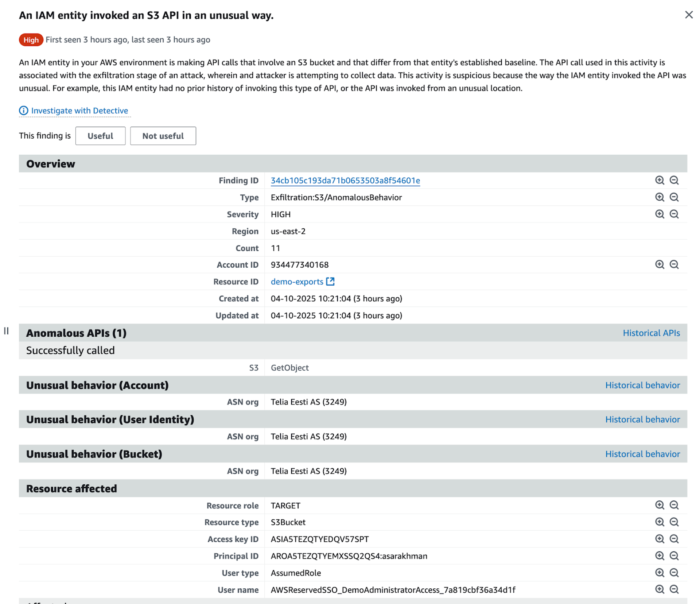Exclude filter icon for User name row
700x604 pixels.
pos(674,589)
